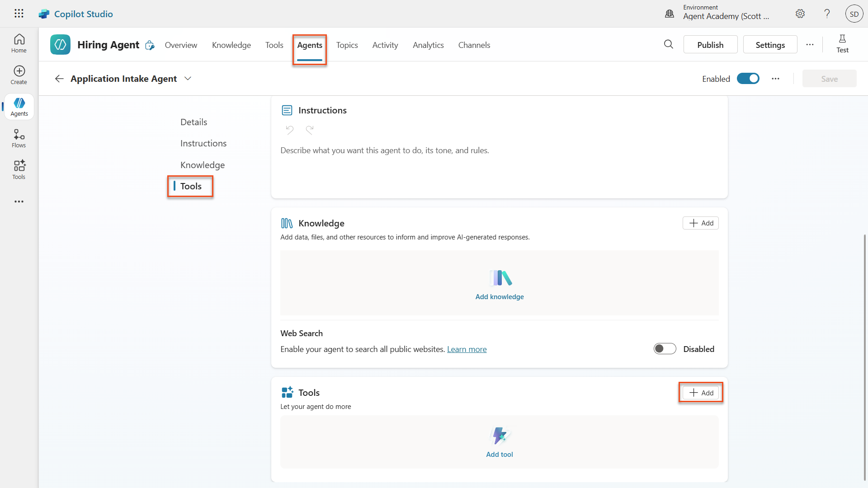Screen dimensions: 868x488
Task: Open the Flows panel from sidebar
Action: (x=19, y=138)
